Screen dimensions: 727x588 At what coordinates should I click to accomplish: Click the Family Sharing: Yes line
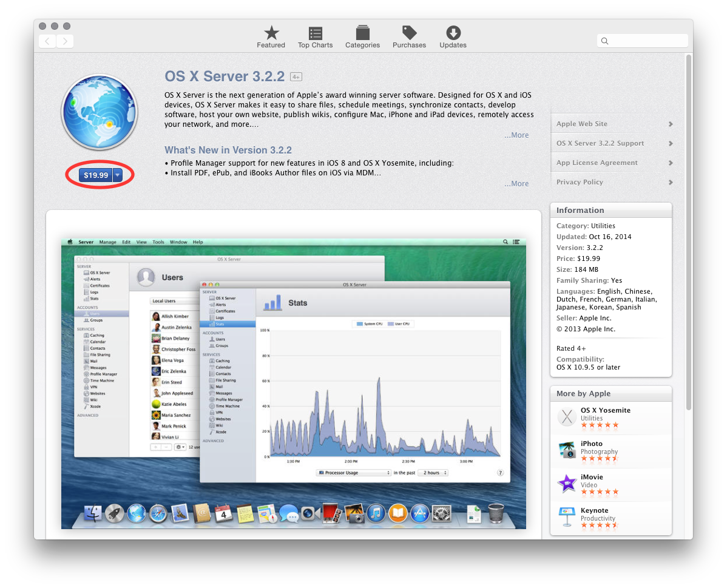pos(589,280)
